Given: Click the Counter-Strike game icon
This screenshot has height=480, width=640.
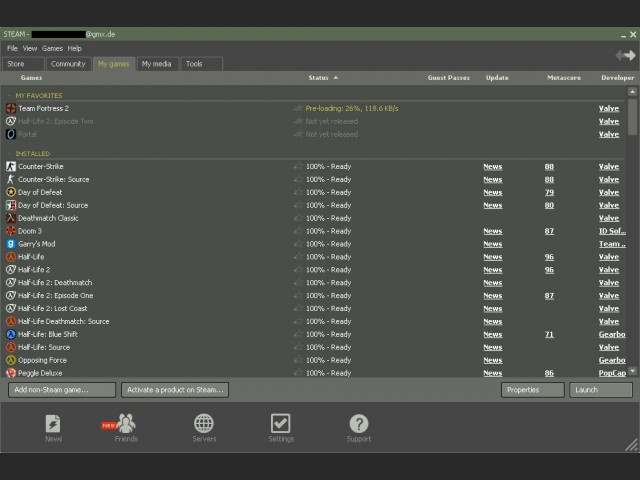Looking at the screenshot, I should coord(11,166).
